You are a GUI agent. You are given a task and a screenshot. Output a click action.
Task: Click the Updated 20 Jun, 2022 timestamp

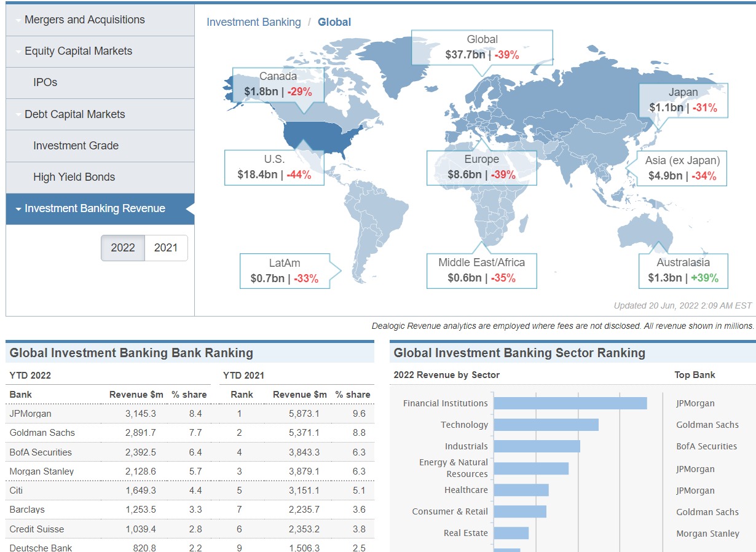coord(683,306)
